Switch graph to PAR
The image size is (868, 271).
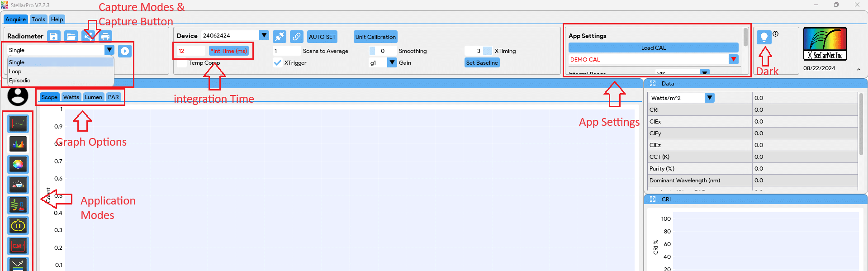(114, 97)
